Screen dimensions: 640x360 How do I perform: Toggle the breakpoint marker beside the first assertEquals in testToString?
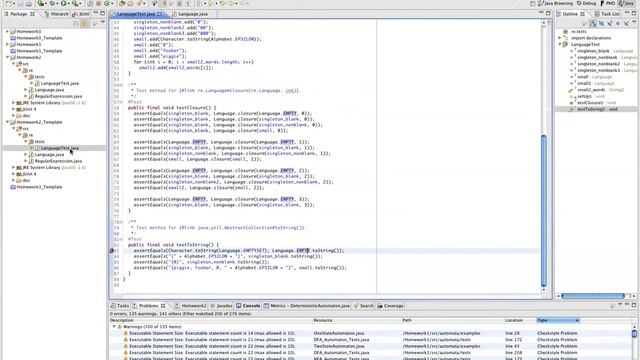(111, 251)
